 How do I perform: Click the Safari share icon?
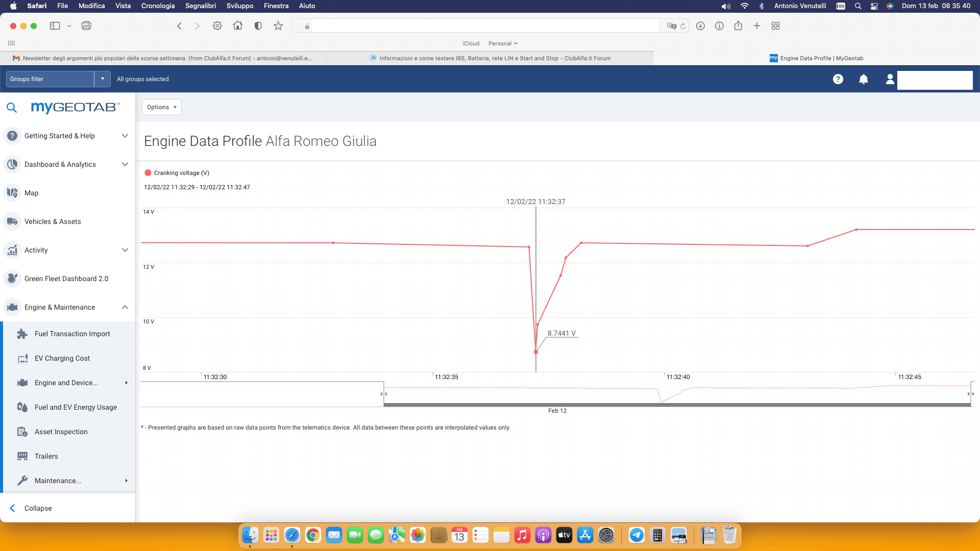tap(738, 26)
